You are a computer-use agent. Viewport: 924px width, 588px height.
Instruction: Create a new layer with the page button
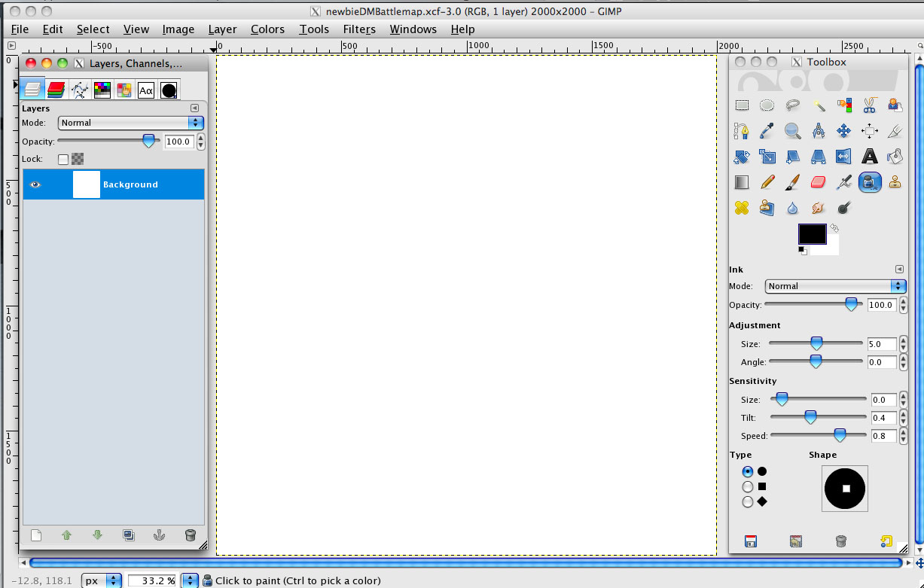click(35, 535)
